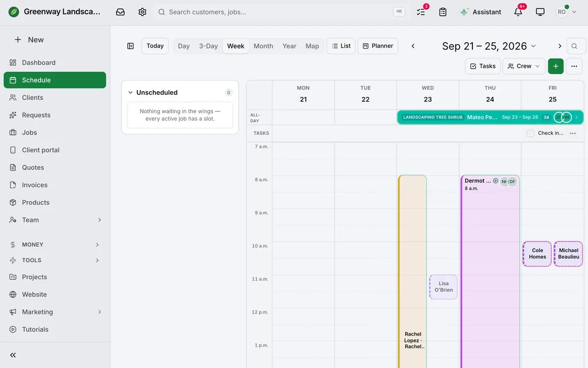Collapse the Unscheduled panel
The width and height of the screenshot is (588, 368).
tap(130, 93)
